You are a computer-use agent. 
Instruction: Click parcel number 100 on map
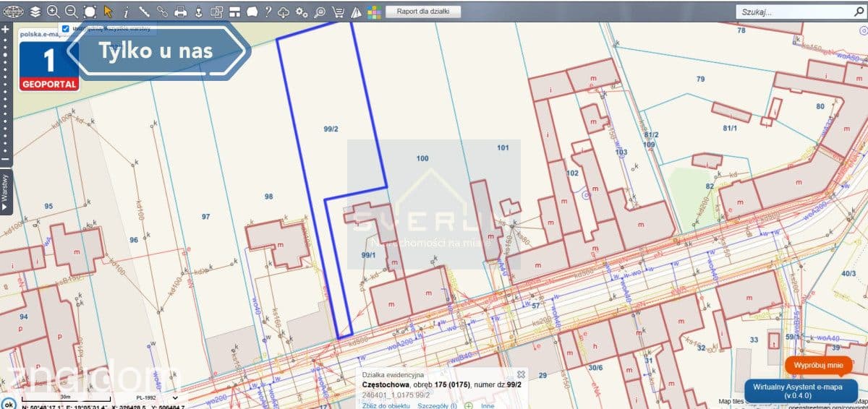(x=422, y=158)
